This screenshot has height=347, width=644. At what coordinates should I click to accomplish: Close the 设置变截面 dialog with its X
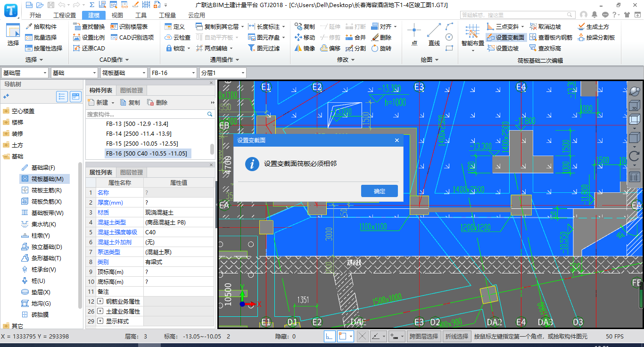tap(397, 140)
